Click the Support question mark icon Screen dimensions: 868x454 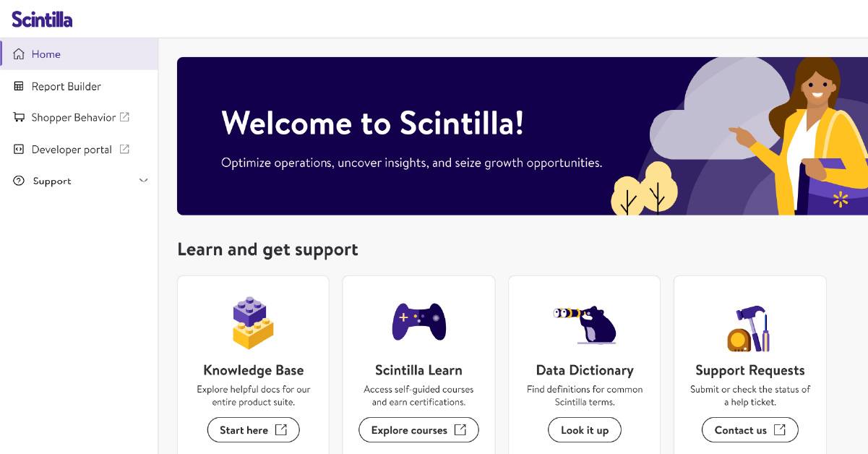coord(19,181)
